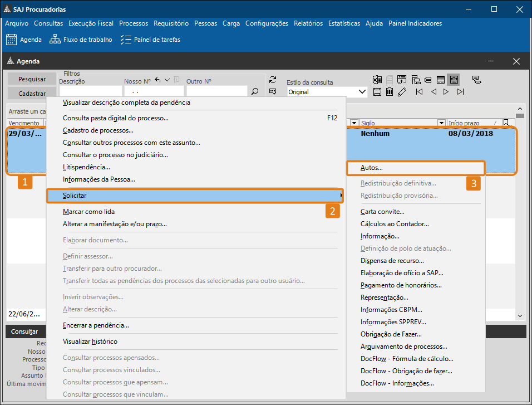
Task: Click the trash delete icon
Action: 390,92
